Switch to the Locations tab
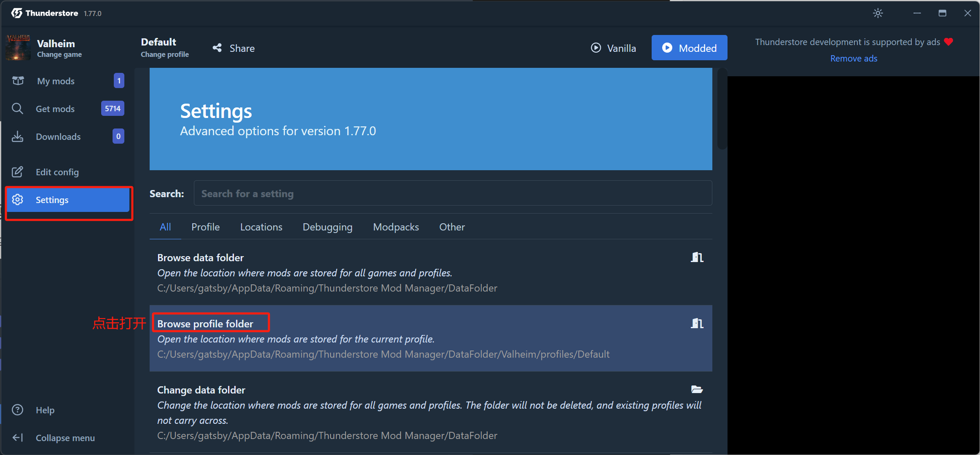The image size is (980, 455). [x=261, y=227]
